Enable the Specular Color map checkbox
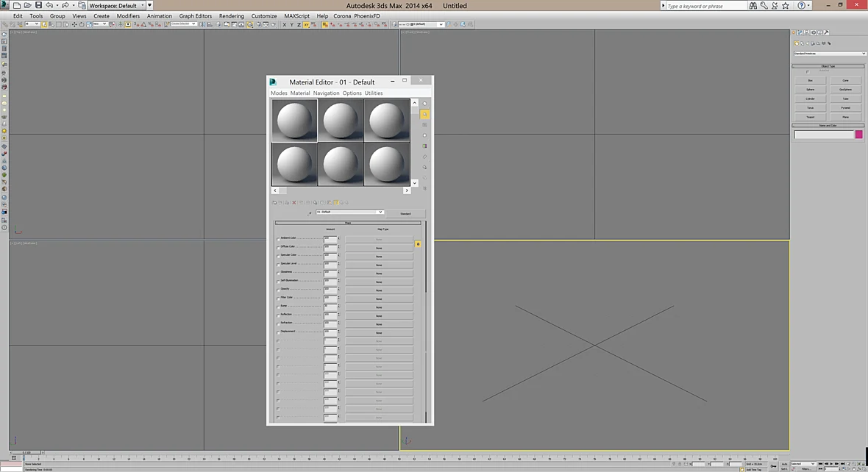This screenshot has width=868, height=472. [278, 256]
